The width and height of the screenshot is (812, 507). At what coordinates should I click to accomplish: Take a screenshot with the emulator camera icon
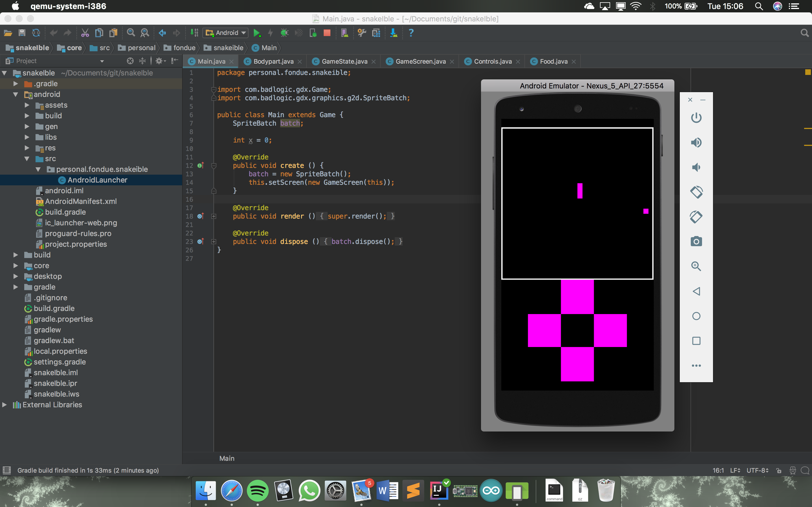click(696, 241)
